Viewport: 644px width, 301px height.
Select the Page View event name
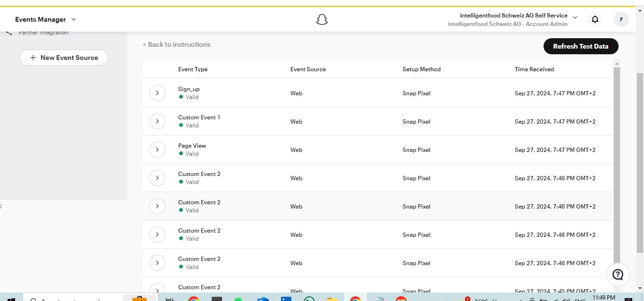click(x=192, y=146)
